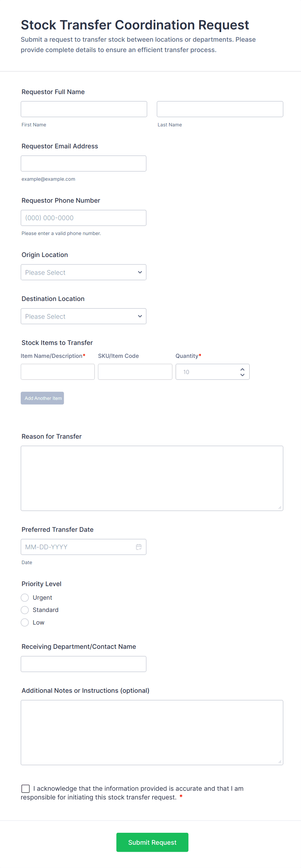This screenshot has height=868, width=301.
Task: Expand the Destination Location dropdown
Action: tap(84, 316)
